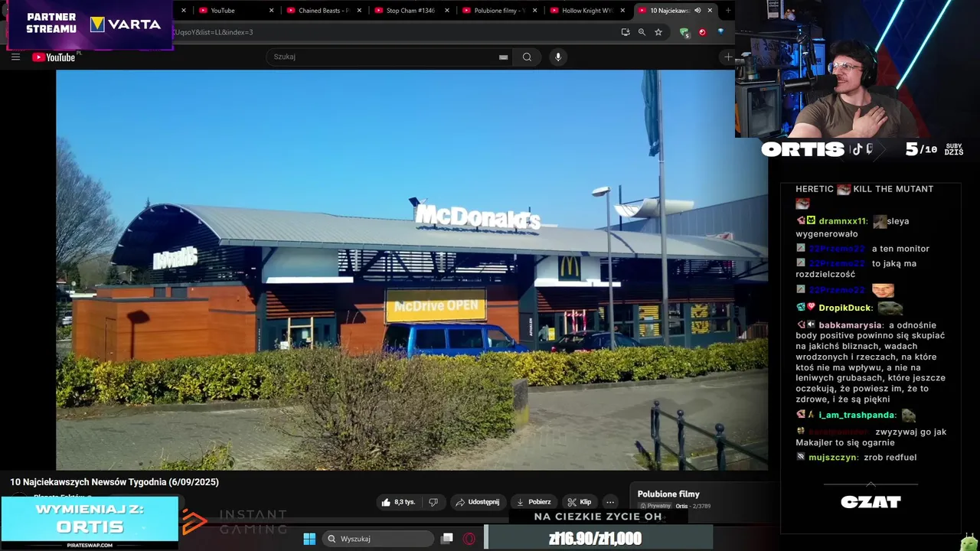Go to YouTube home via logo

click(54, 57)
